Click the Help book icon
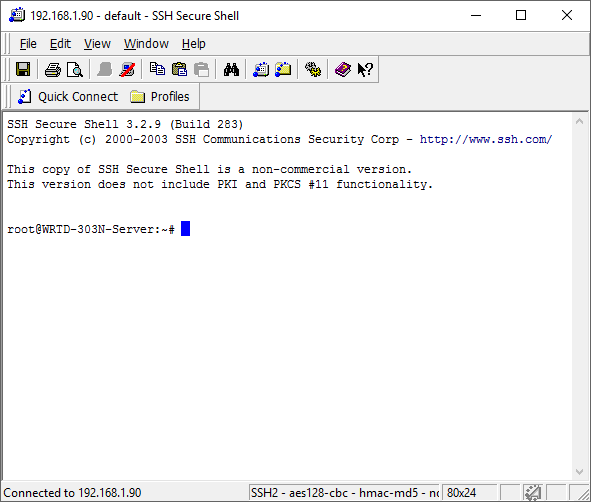 (343, 70)
